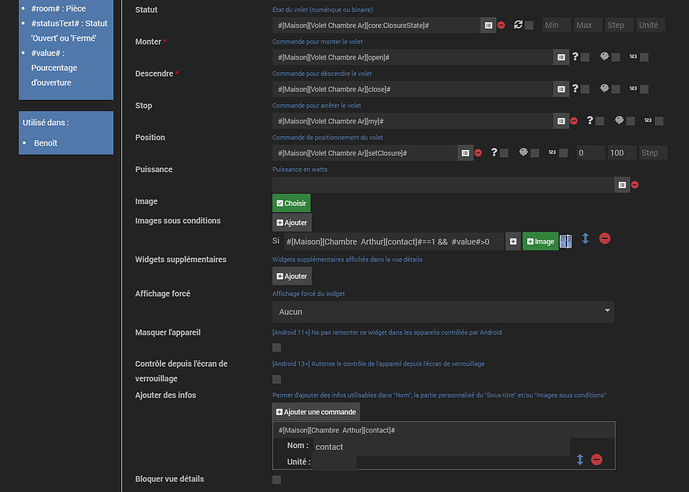Toggle 123 checkbox in Descendre row

click(644, 89)
